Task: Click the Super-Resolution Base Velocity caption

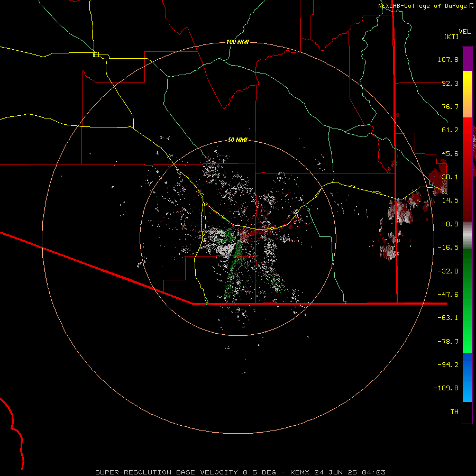Action: coord(241,472)
